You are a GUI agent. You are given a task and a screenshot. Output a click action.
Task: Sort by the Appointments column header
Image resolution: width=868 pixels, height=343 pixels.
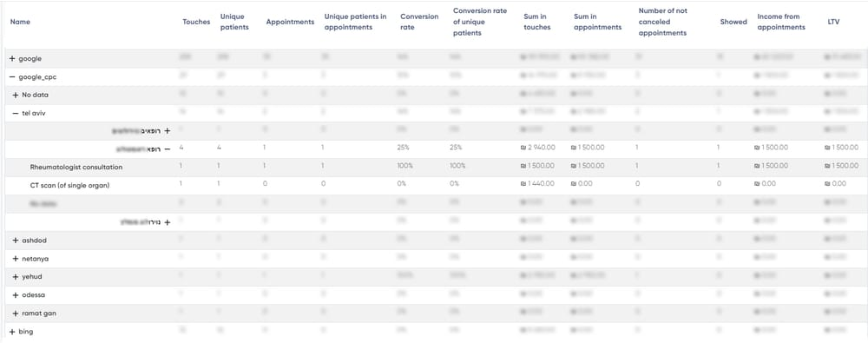(290, 23)
